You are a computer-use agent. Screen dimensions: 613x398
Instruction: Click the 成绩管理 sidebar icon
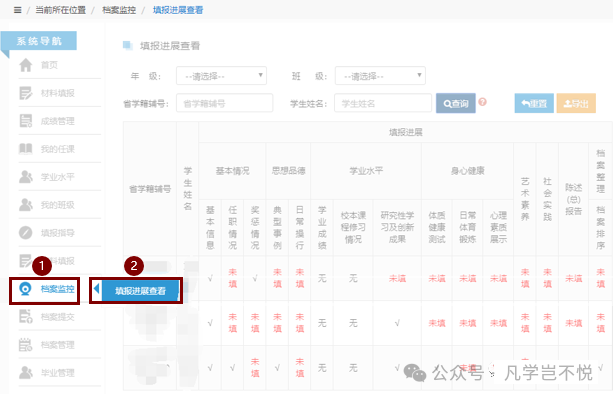click(x=26, y=121)
